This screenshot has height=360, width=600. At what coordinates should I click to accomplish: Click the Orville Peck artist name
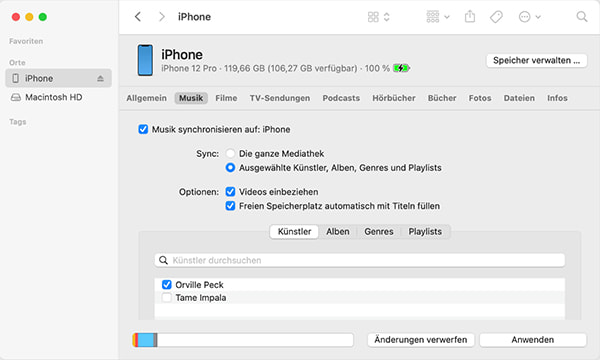pos(199,285)
